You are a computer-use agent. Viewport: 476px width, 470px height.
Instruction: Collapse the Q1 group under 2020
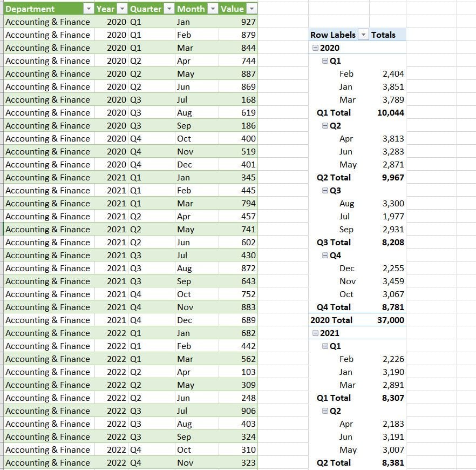325,61
